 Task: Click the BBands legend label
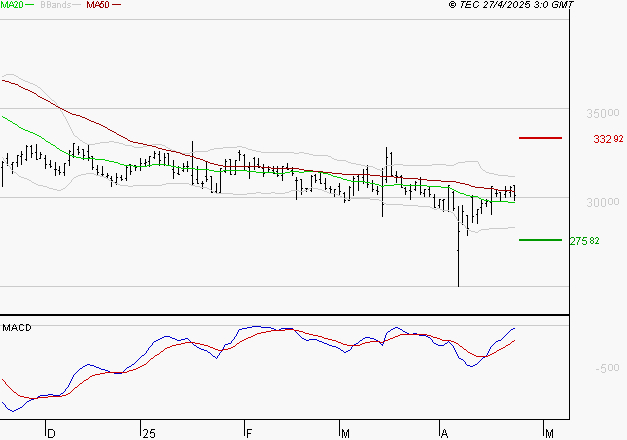(56, 5)
